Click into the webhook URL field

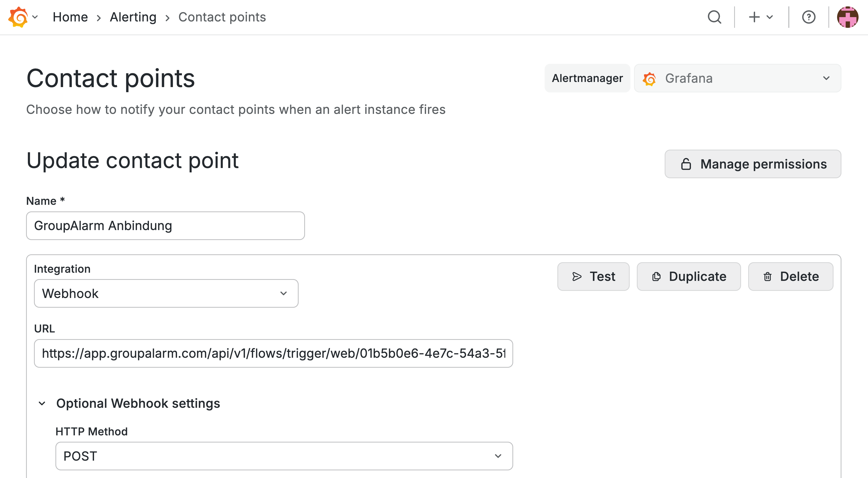(273, 353)
